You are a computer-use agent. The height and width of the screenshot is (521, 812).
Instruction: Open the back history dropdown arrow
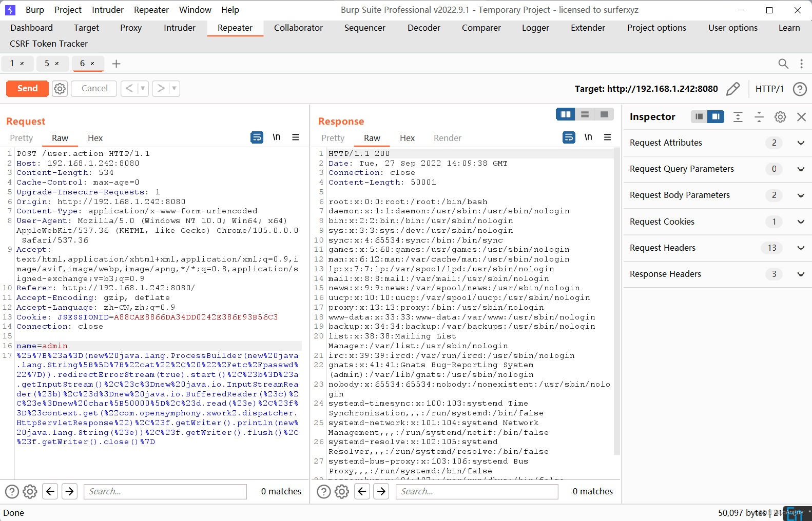click(x=143, y=88)
